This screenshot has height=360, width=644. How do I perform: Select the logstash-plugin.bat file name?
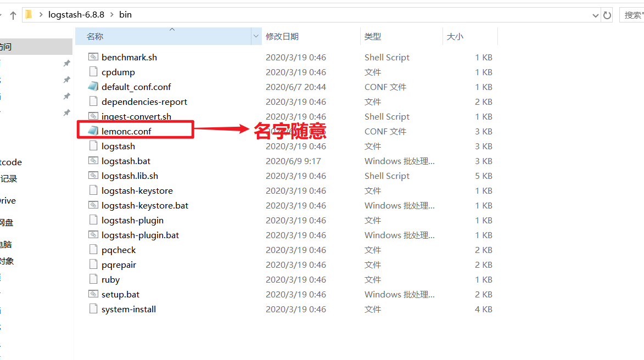[x=140, y=235]
